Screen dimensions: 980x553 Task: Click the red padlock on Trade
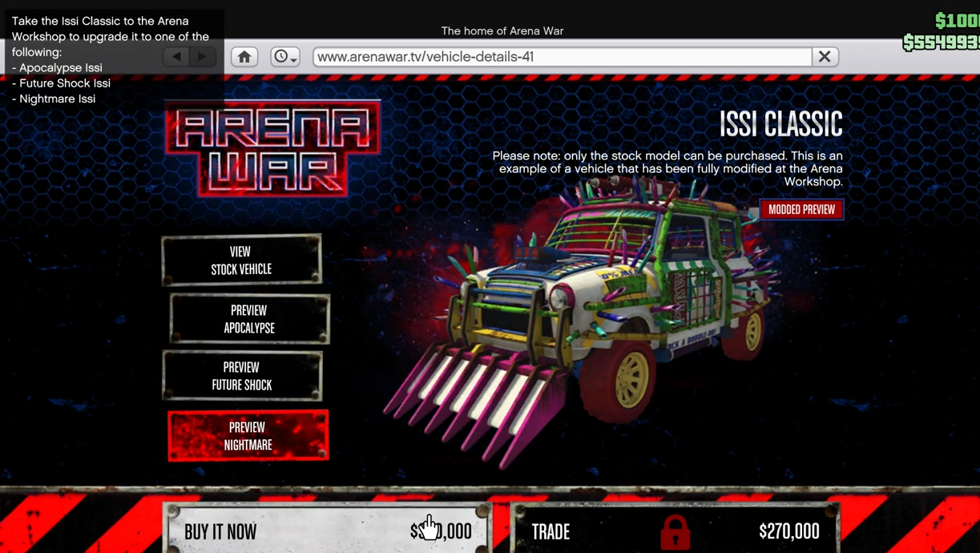pos(675,531)
